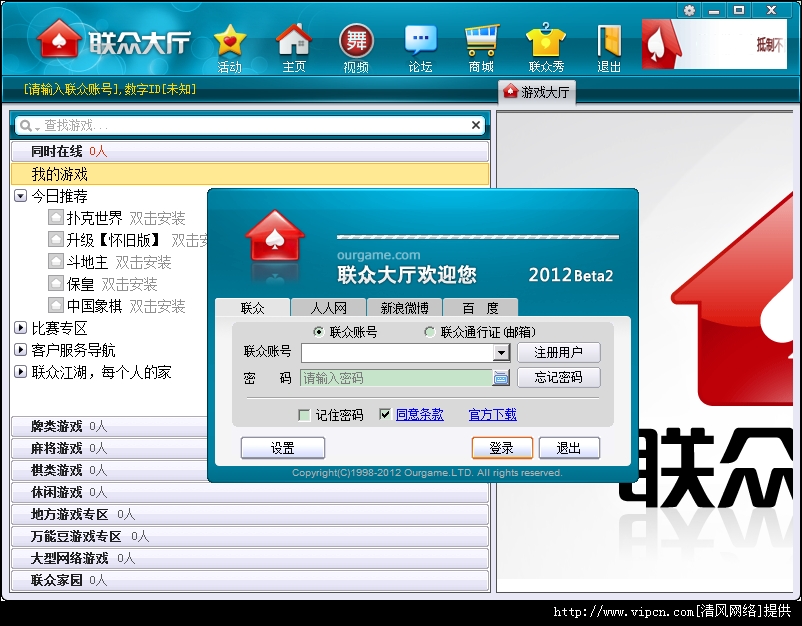The width and height of the screenshot is (802, 626).
Task: Select the 游戏大厅 tab
Action: pos(537,92)
